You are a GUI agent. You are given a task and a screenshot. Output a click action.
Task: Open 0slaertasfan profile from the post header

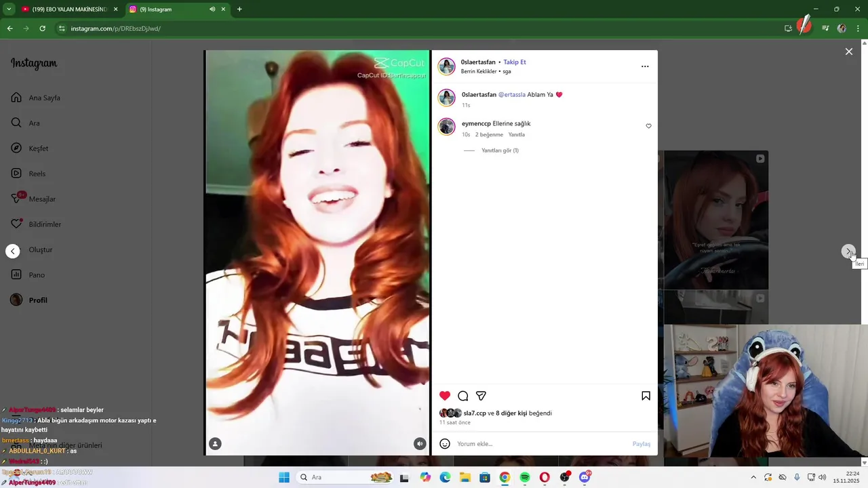tap(478, 62)
